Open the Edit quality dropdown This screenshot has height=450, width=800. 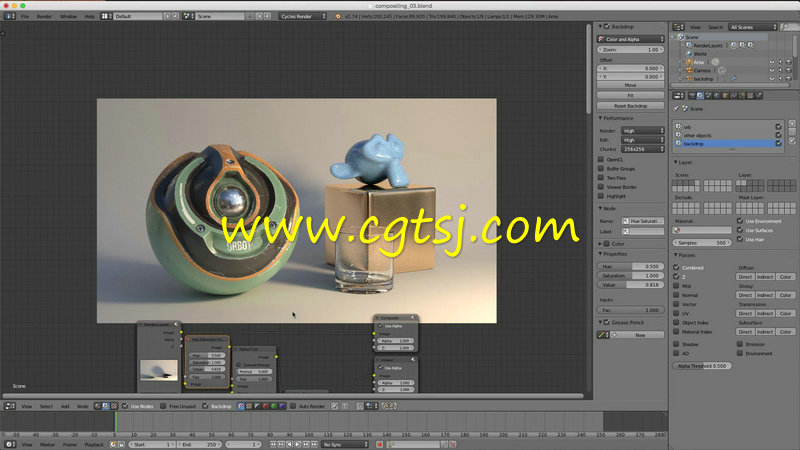click(642, 140)
